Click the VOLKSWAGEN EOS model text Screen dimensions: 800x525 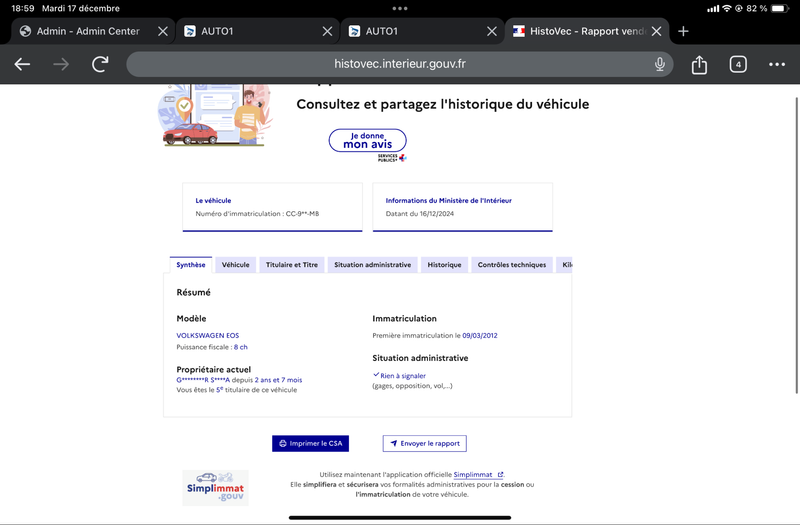pyautogui.click(x=208, y=335)
